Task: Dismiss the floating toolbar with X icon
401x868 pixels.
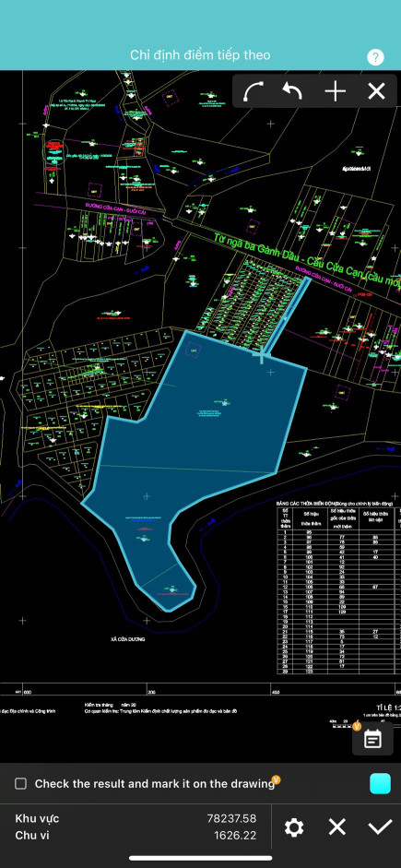Action: pos(376,91)
